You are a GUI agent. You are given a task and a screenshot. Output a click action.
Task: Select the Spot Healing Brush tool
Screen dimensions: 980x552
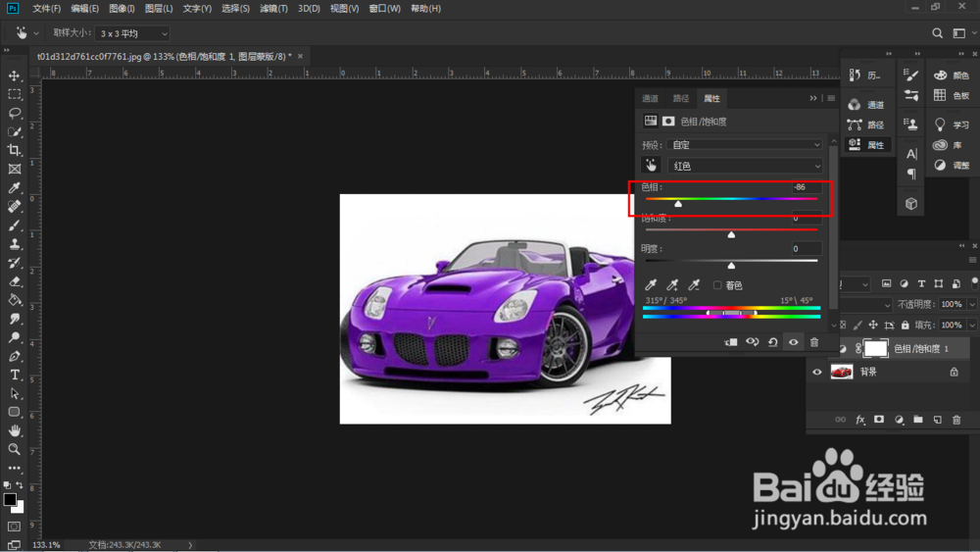click(14, 206)
